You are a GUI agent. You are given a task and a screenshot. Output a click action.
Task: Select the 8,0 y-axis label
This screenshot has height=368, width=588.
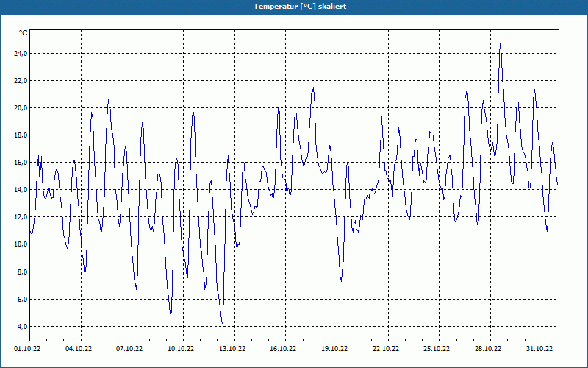tap(22, 272)
